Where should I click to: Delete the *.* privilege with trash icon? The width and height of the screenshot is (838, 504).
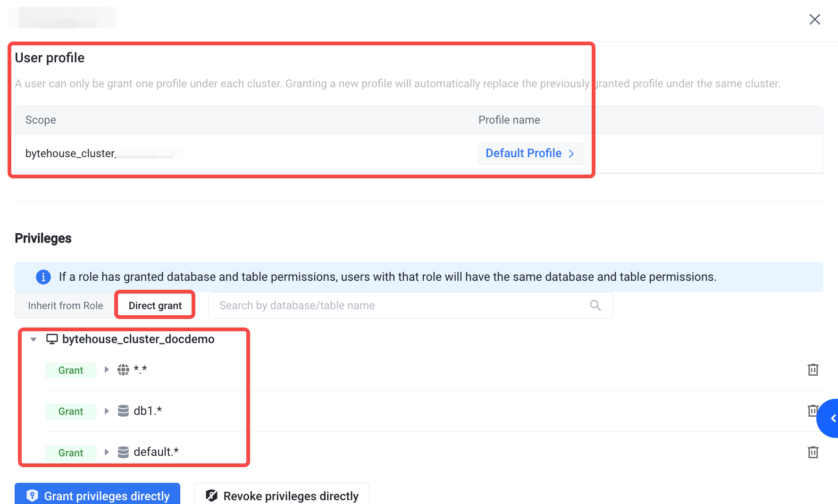click(813, 370)
